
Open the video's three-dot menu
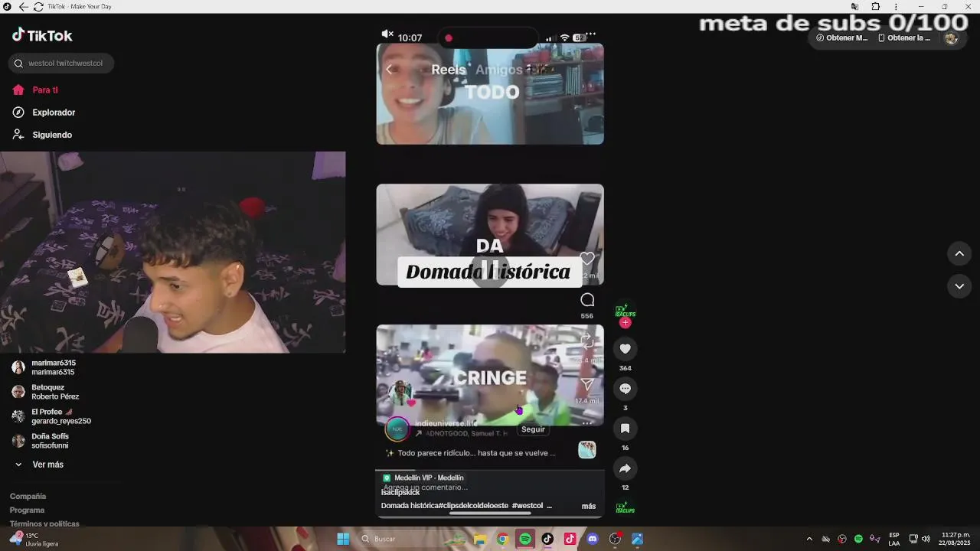(590, 34)
